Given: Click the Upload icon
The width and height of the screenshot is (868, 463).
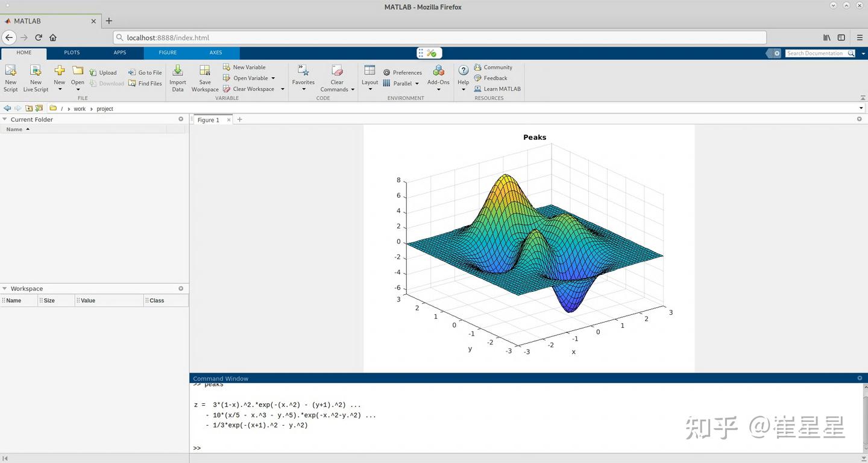Looking at the screenshot, I should pyautogui.click(x=104, y=72).
